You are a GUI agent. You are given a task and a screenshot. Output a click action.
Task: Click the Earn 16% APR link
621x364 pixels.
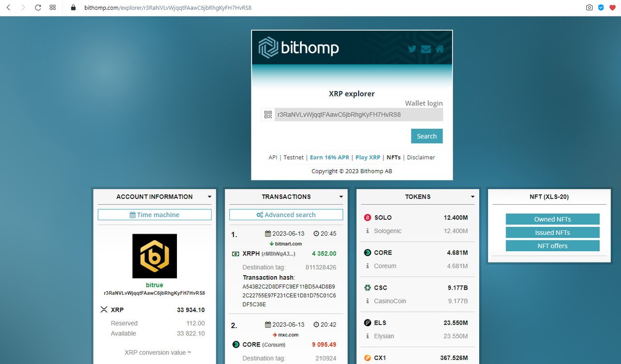[330, 157]
